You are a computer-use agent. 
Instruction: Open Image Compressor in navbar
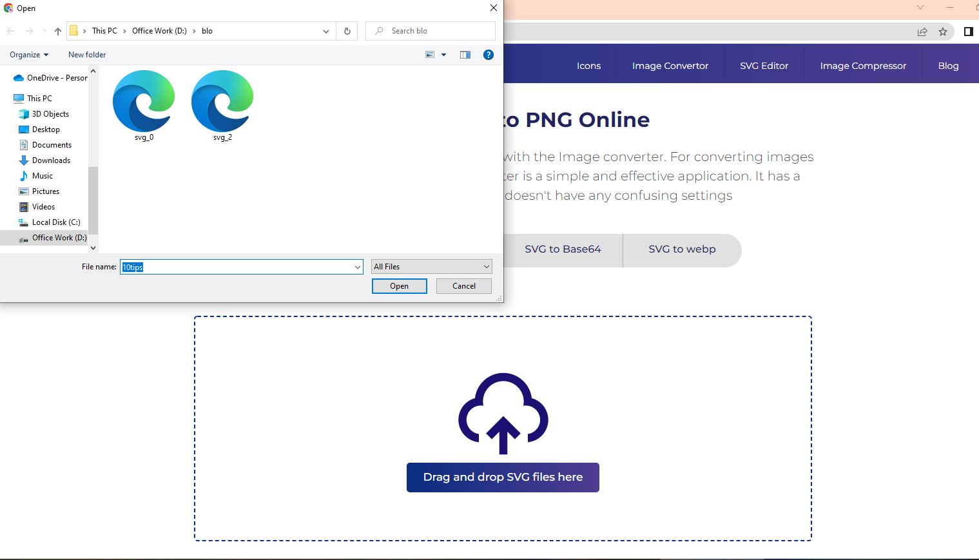click(863, 66)
